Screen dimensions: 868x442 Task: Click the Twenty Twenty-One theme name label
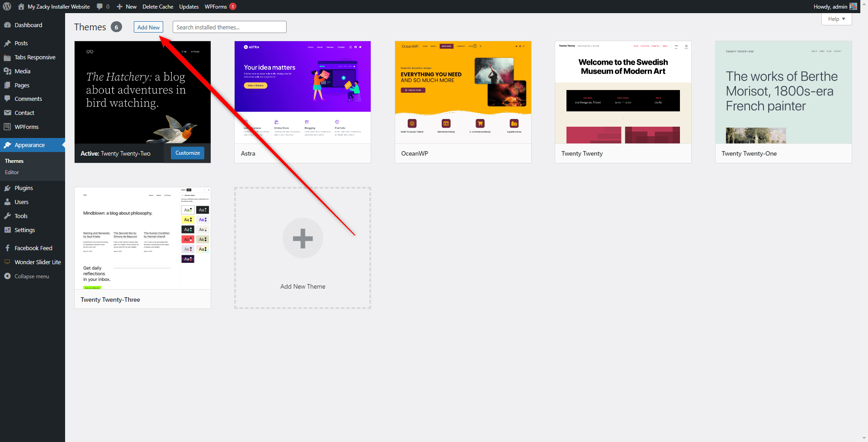749,153
